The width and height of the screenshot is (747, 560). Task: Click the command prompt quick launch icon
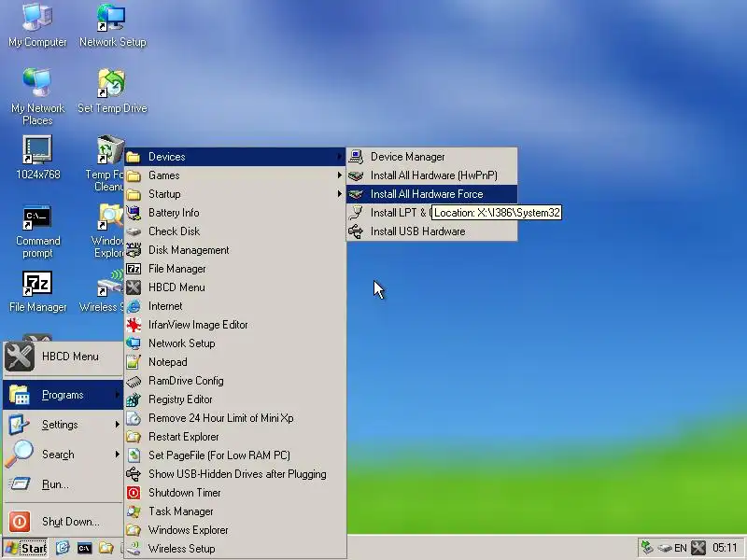pos(84,548)
